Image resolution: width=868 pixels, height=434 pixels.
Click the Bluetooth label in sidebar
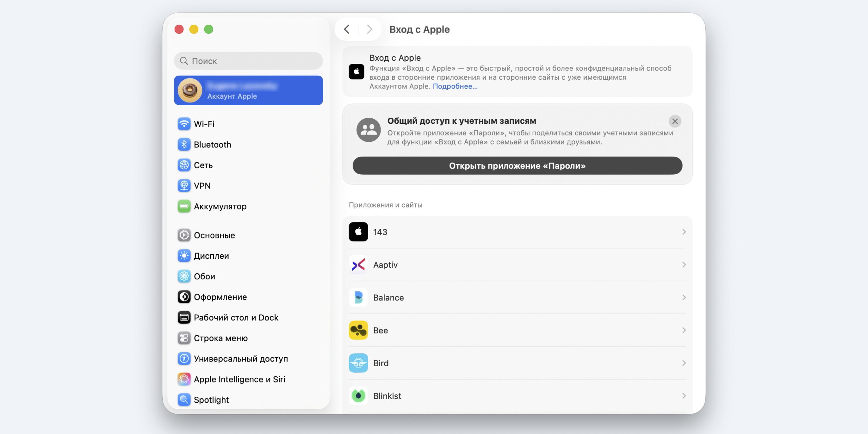tap(213, 145)
